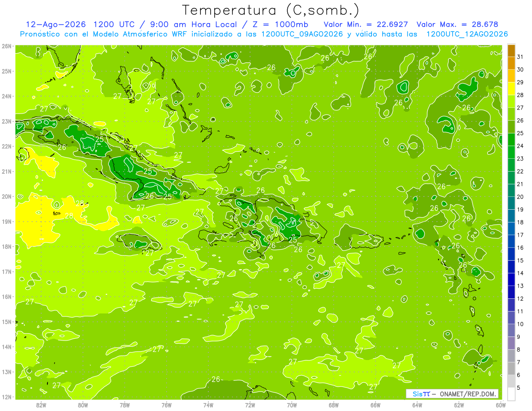Select the dark blue swatch between 13 and 14
Viewport: 532px width, 411px height.
(x=511, y=280)
